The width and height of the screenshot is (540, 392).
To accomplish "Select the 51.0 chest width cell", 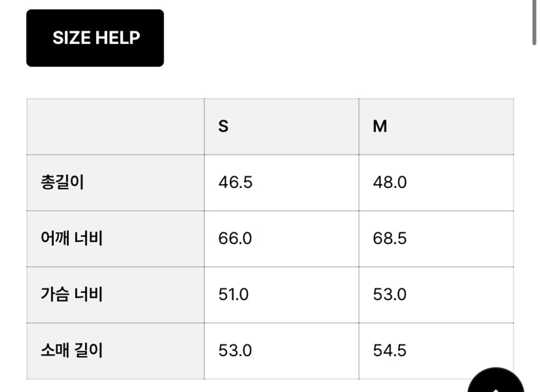I will (234, 294).
